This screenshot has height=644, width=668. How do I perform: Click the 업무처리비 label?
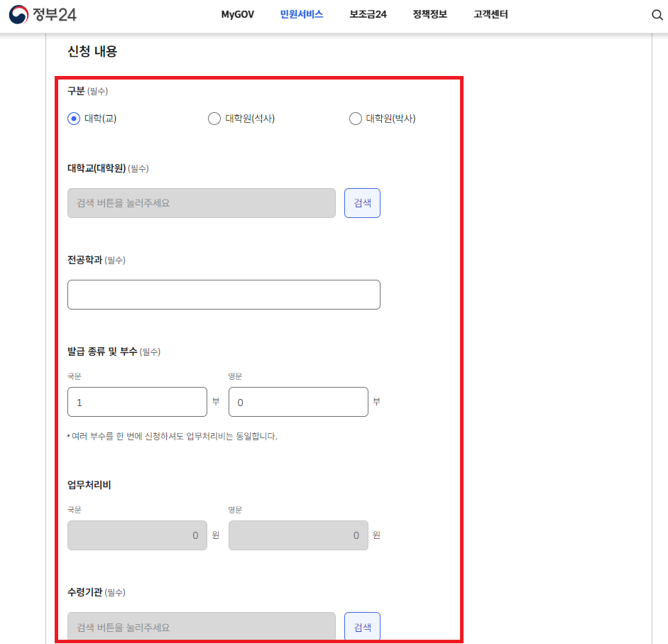(x=89, y=485)
